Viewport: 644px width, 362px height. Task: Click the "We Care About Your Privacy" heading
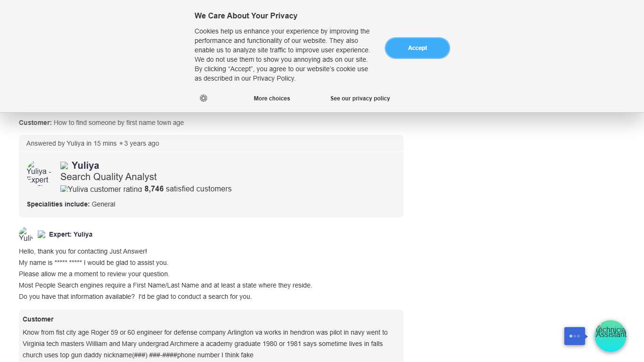tap(246, 16)
